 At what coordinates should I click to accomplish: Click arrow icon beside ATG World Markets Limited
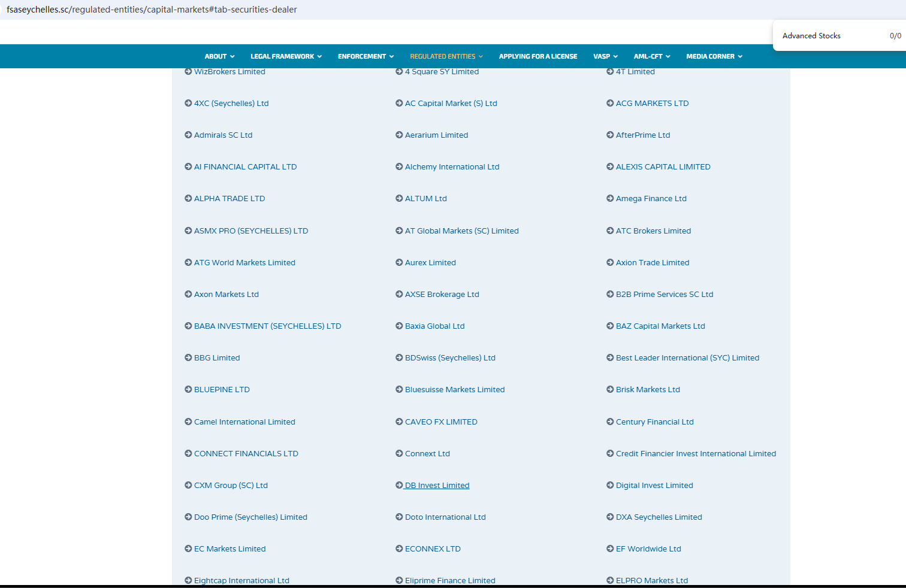tap(188, 263)
